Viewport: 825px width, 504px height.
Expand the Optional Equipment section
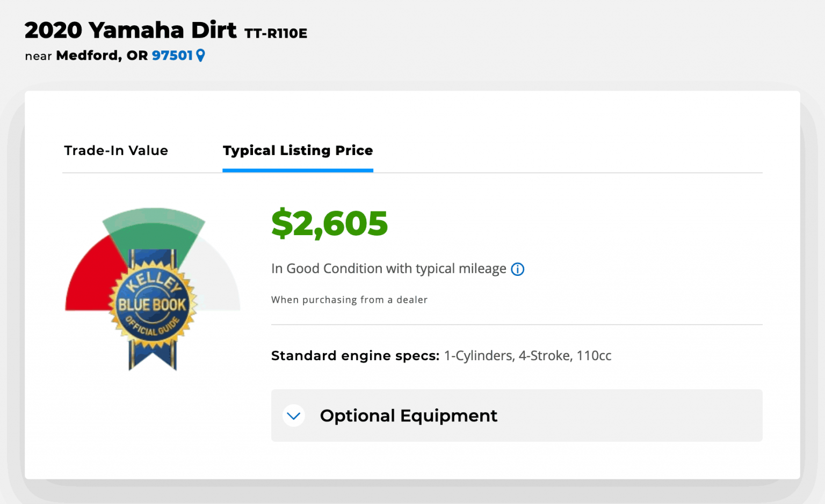click(408, 416)
